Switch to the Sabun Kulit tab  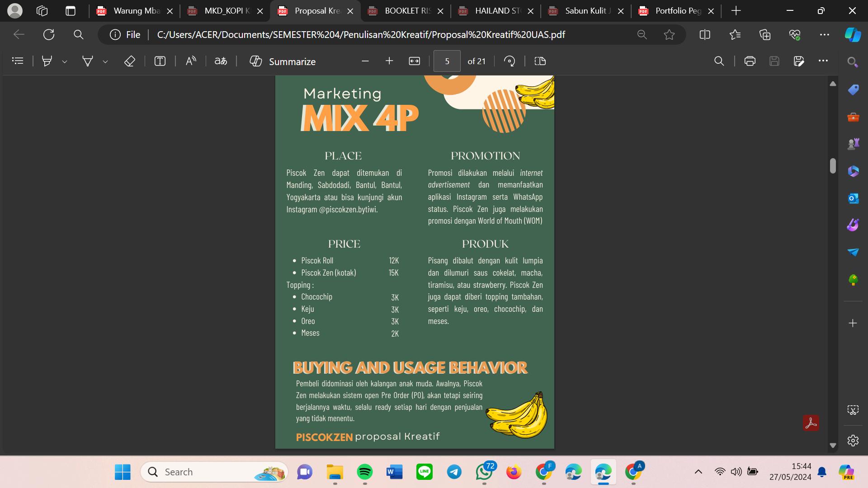click(587, 11)
